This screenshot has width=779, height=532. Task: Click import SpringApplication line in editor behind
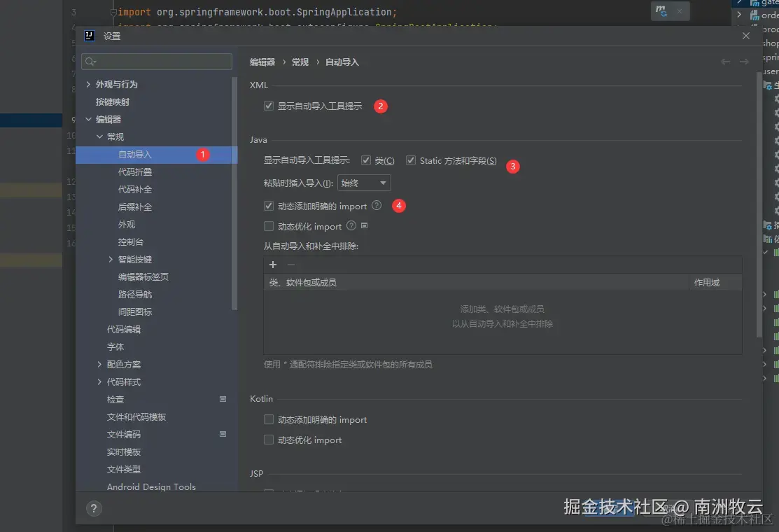[x=257, y=12]
